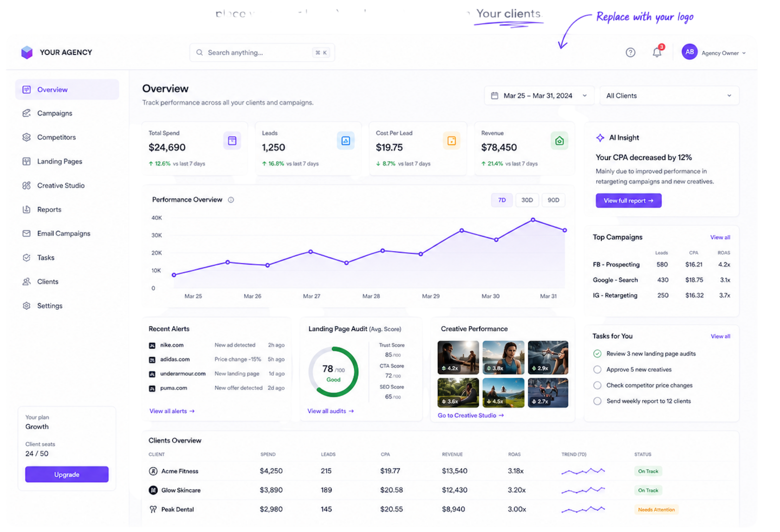Click the Revenue card icon

(x=559, y=141)
